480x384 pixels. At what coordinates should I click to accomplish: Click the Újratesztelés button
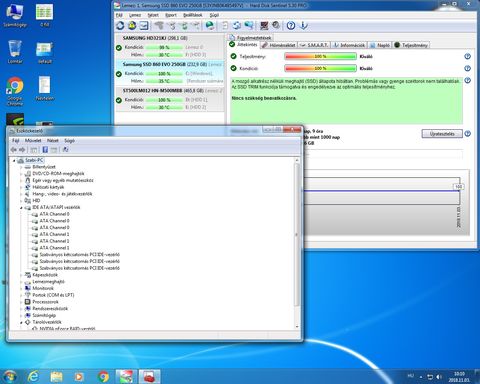coord(442,134)
